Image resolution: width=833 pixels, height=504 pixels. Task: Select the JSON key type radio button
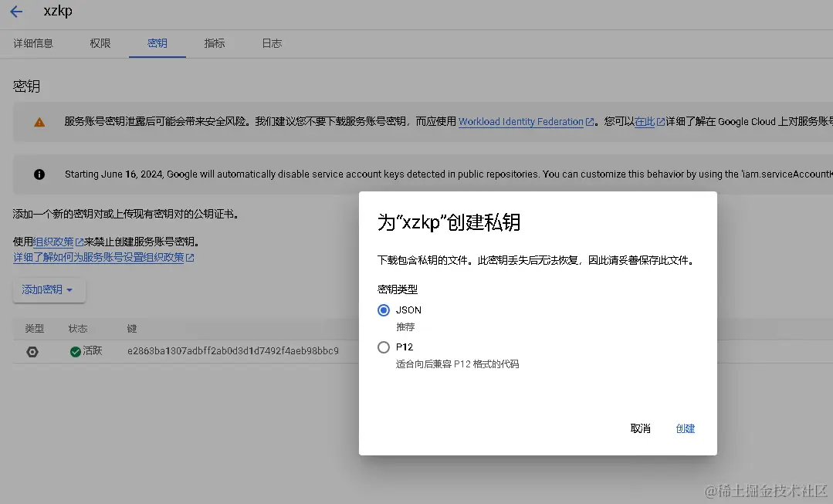tap(384, 310)
